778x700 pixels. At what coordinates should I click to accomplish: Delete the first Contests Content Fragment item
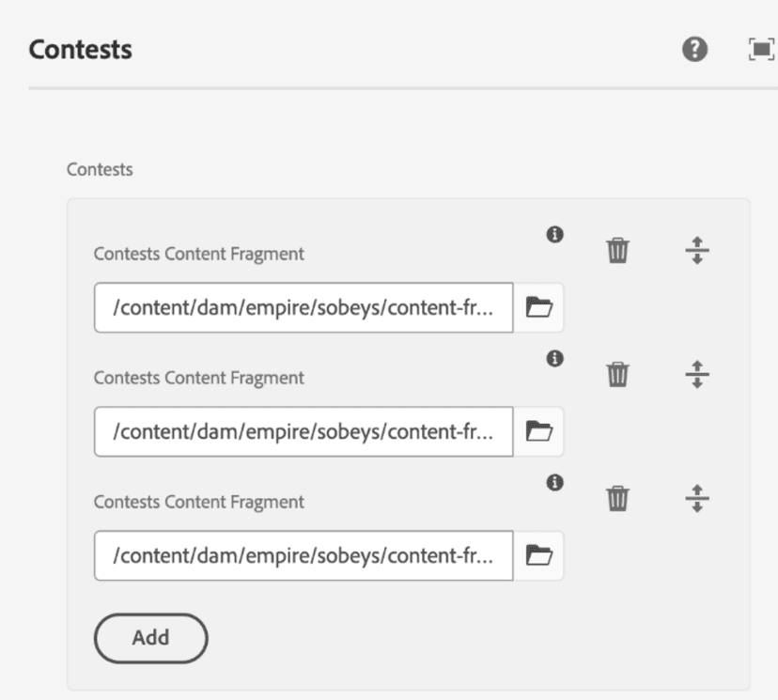617,251
